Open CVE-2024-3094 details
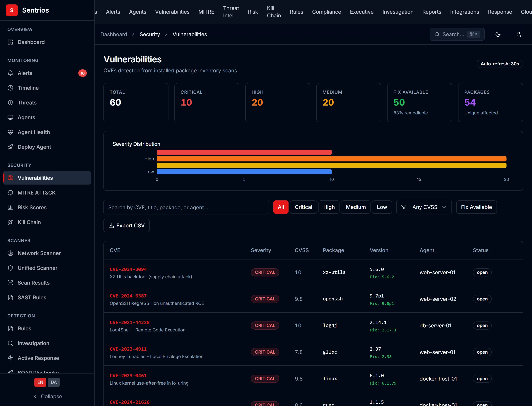 pos(128,269)
